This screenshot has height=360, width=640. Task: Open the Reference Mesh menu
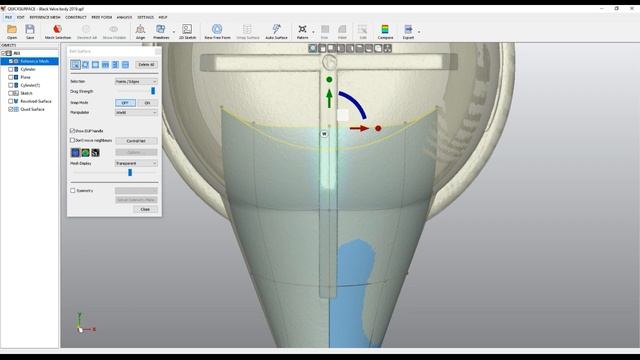[45, 17]
